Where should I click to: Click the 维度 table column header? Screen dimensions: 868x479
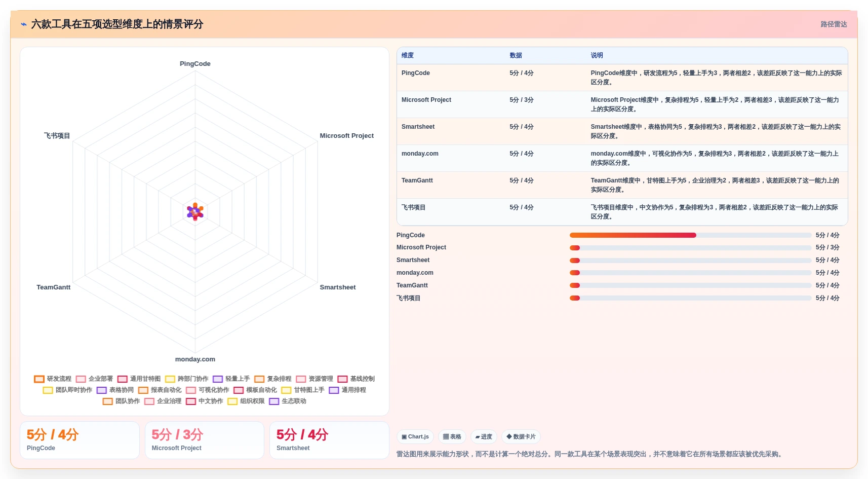pos(408,55)
